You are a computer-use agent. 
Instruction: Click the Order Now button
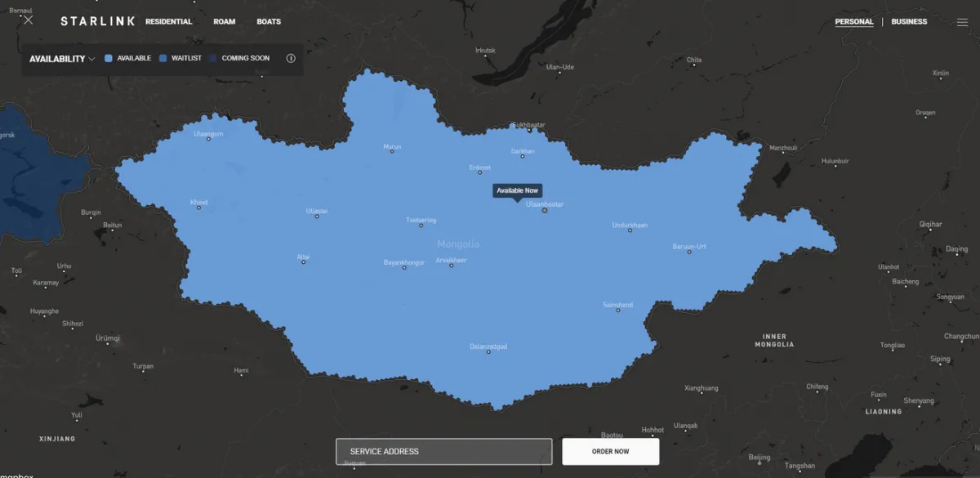click(610, 452)
